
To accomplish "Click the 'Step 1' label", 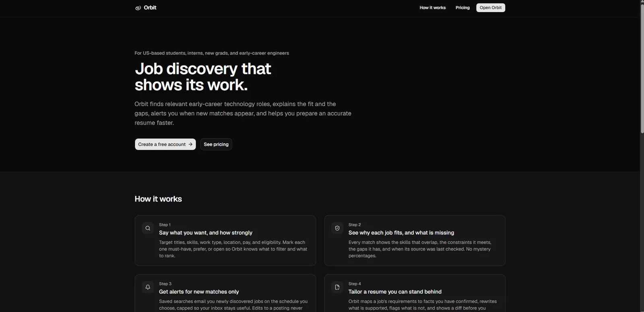I will [165, 225].
